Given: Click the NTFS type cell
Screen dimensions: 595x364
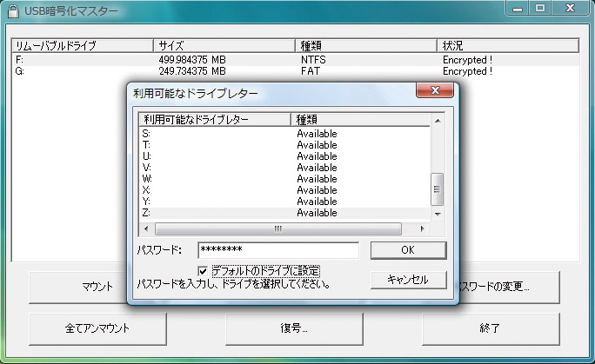Looking at the screenshot, I should [x=313, y=60].
